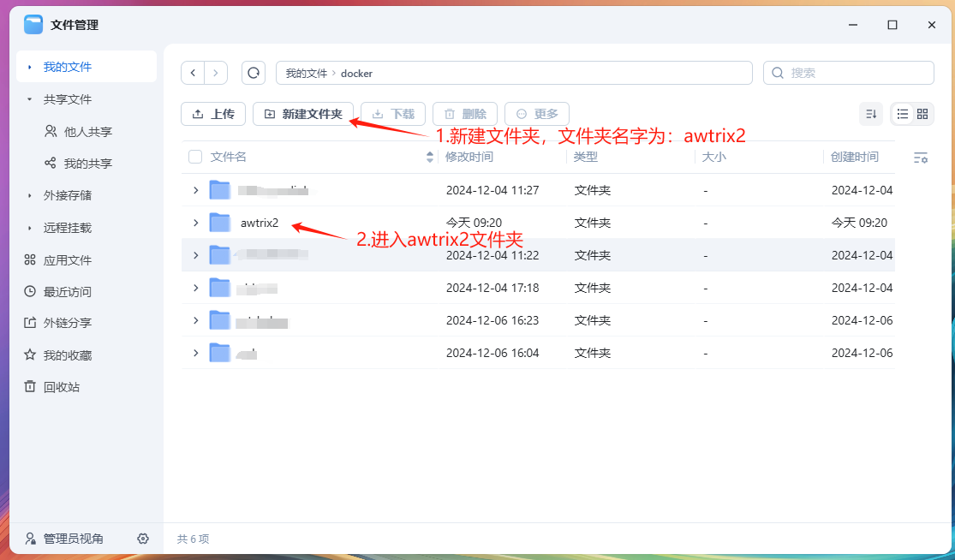Click the 上传 button
Screen dimensions: 955x560
[213, 114]
